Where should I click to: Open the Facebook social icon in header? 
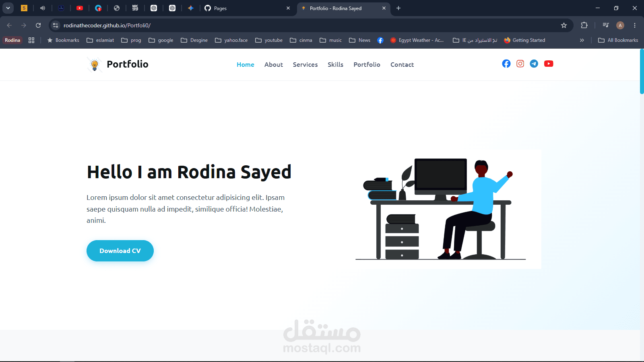506,64
